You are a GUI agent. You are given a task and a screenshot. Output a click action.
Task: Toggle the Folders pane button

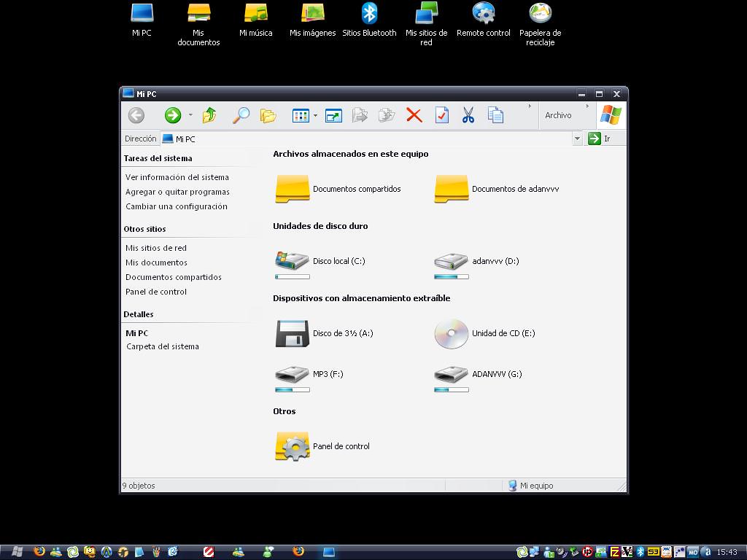[268, 115]
